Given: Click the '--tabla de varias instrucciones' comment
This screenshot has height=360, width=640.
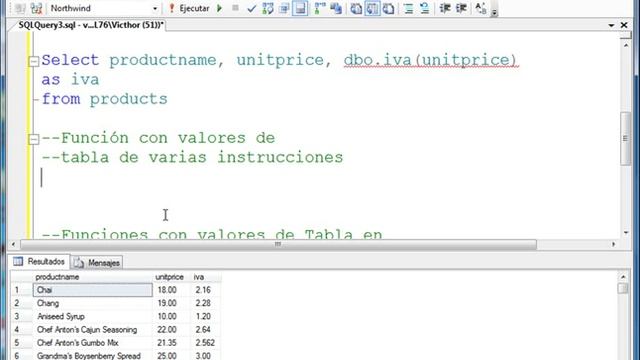Looking at the screenshot, I should (192, 158).
